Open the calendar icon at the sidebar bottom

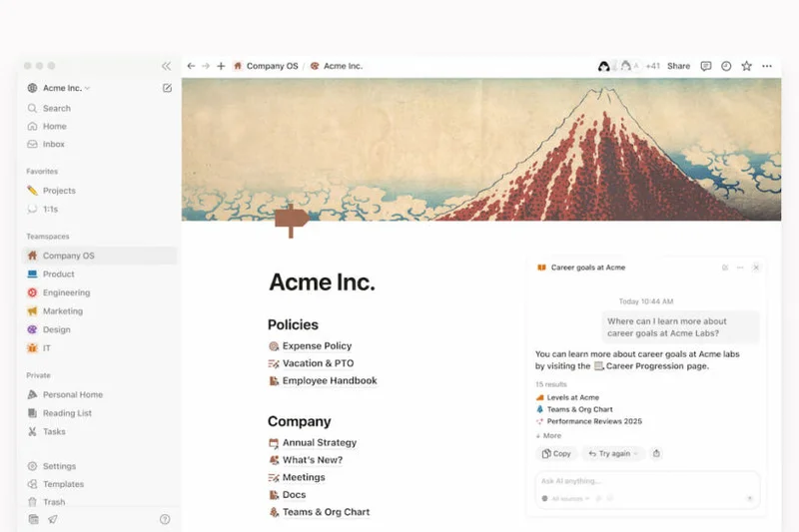tap(34, 519)
